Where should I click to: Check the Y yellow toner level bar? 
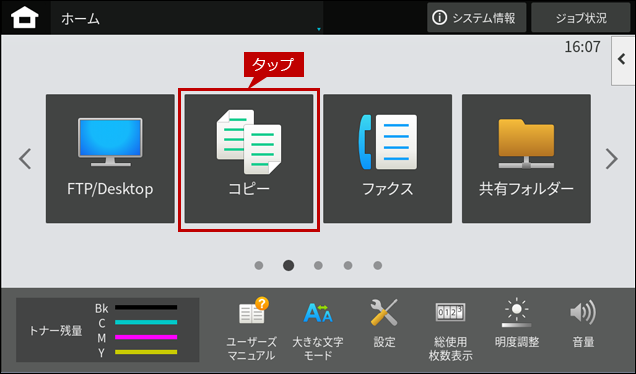(x=146, y=352)
